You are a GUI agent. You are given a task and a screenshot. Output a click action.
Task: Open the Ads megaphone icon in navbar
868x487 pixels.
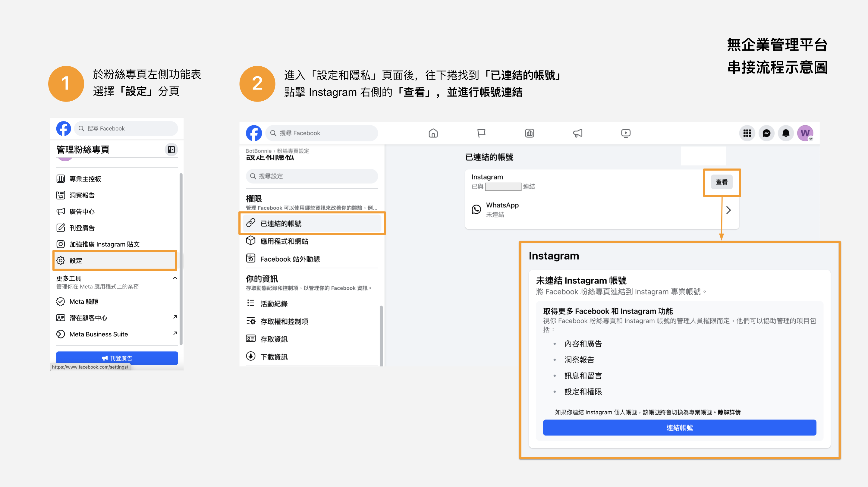[577, 133]
